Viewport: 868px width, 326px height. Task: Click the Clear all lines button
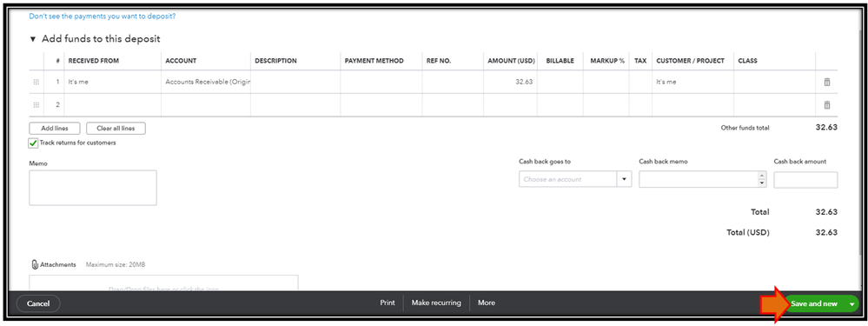tap(116, 129)
